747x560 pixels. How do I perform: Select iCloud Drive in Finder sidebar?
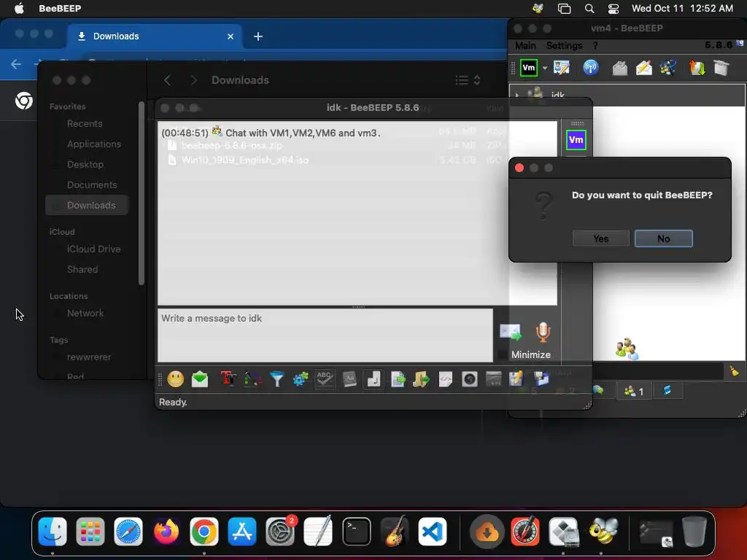click(x=93, y=249)
